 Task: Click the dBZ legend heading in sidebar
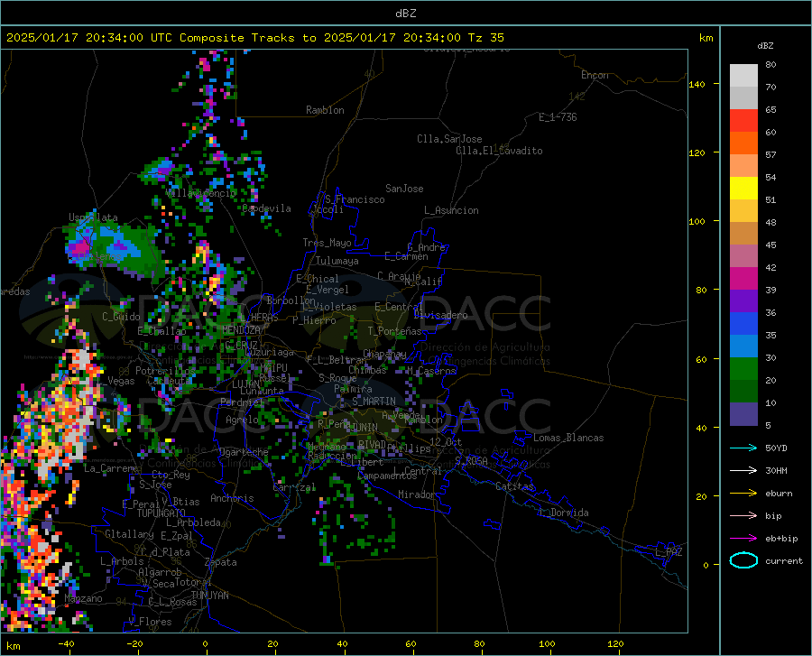765,45
